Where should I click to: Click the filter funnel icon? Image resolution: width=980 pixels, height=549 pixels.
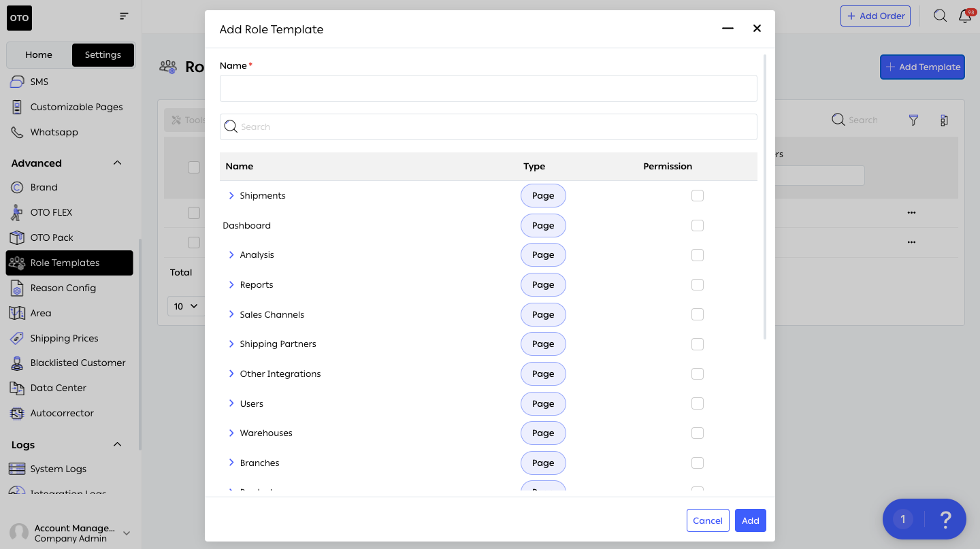pos(913,120)
